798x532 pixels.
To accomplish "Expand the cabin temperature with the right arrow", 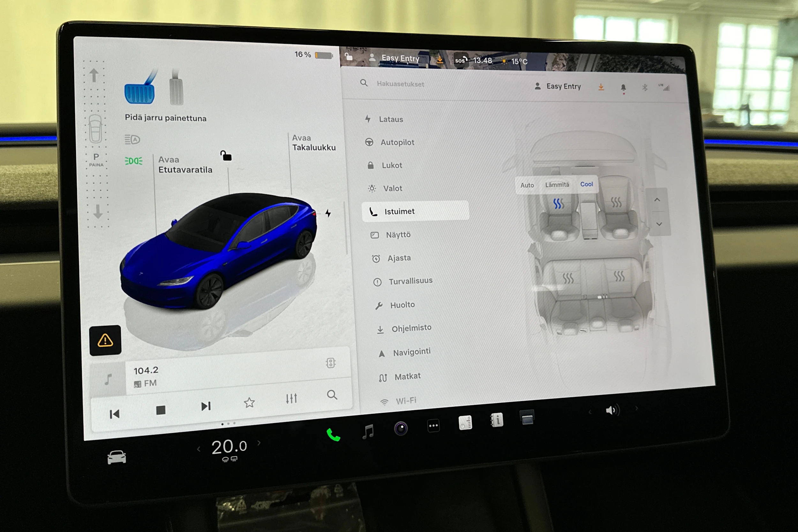I will click(259, 443).
